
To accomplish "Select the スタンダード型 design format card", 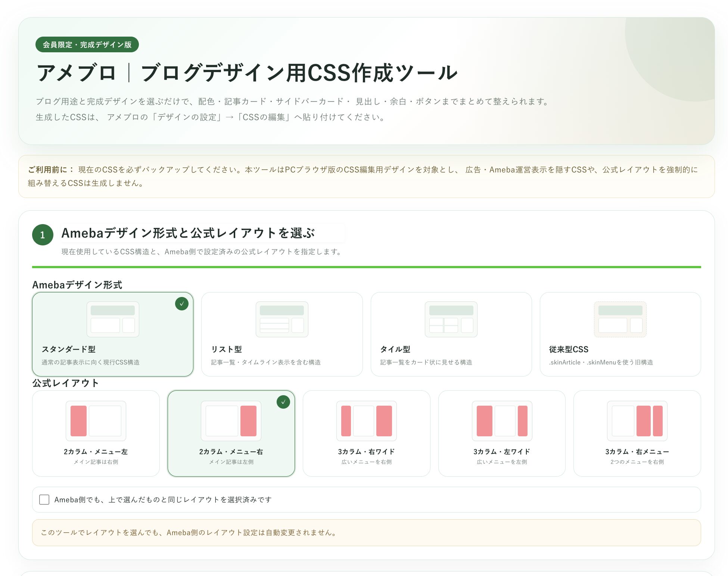I will pyautogui.click(x=113, y=334).
